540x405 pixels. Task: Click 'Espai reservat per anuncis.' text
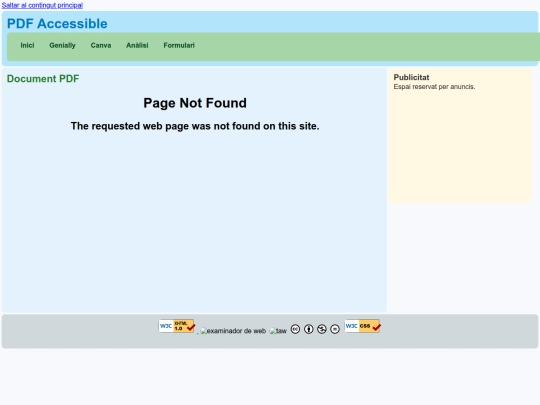coord(434,87)
